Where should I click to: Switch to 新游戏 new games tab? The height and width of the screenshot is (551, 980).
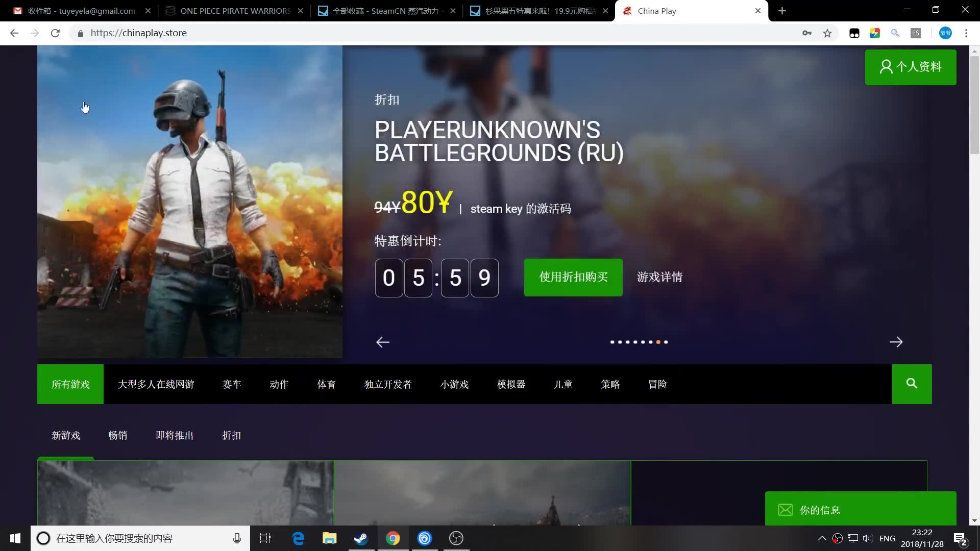click(x=66, y=435)
